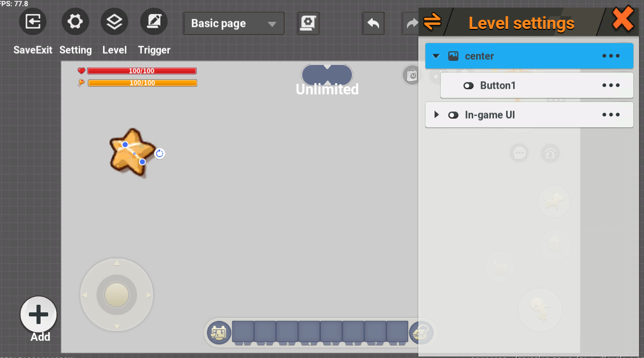This screenshot has height=358, width=644.
Task: Open the Basic page dropdown
Action: [233, 24]
